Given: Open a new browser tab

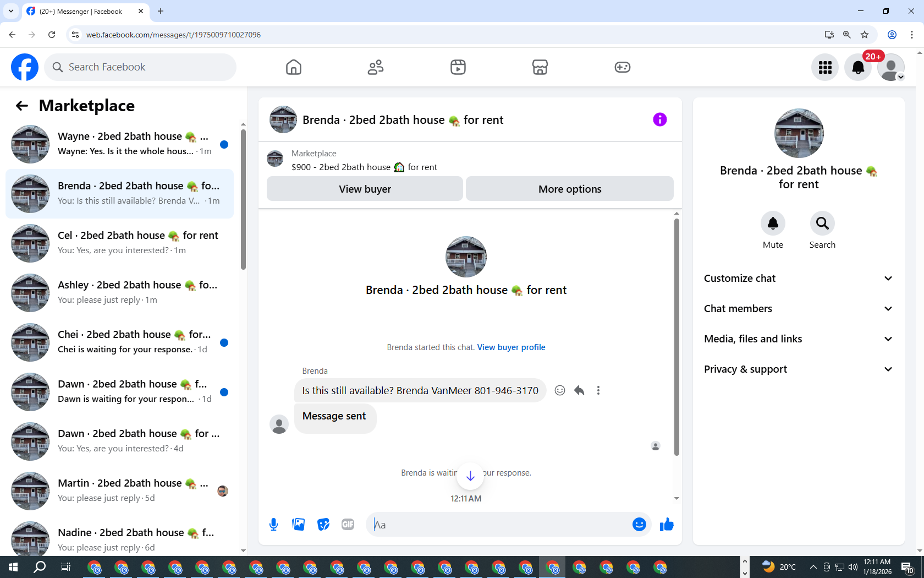Looking at the screenshot, I should pos(161,11).
